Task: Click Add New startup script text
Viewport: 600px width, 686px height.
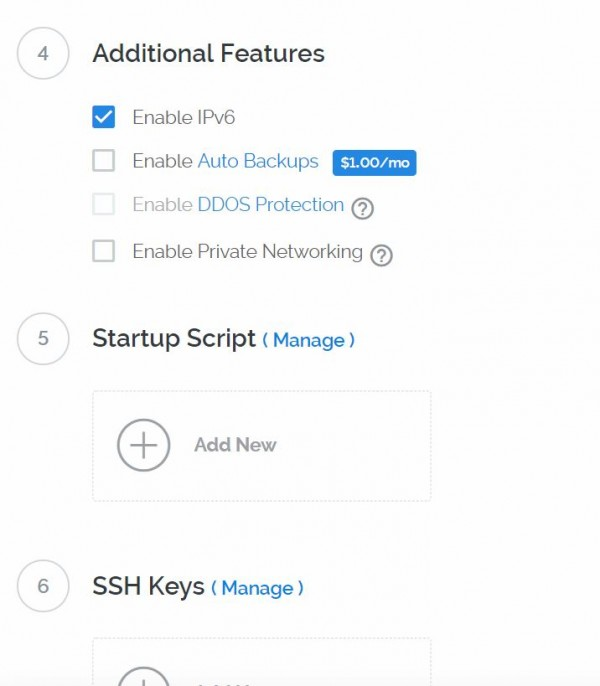Action: click(x=235, y=445)
